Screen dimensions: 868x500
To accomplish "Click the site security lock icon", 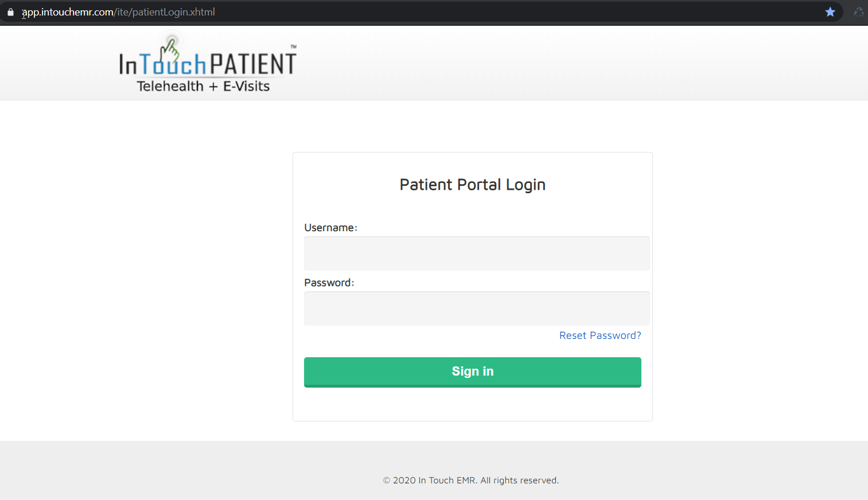I will (10, 12).
